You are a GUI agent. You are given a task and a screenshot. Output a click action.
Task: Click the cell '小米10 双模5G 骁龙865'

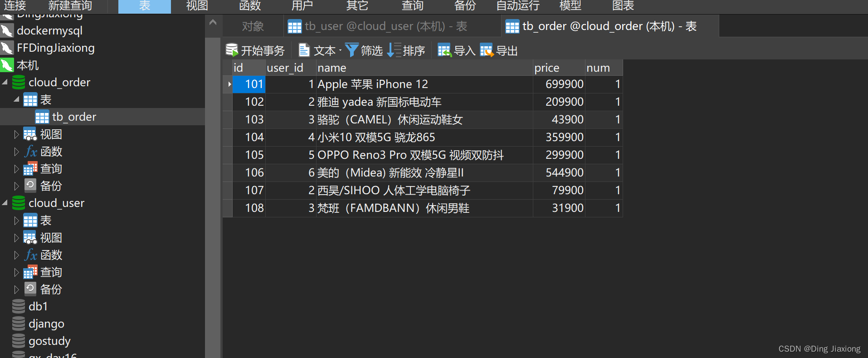(x=424, y=137)
